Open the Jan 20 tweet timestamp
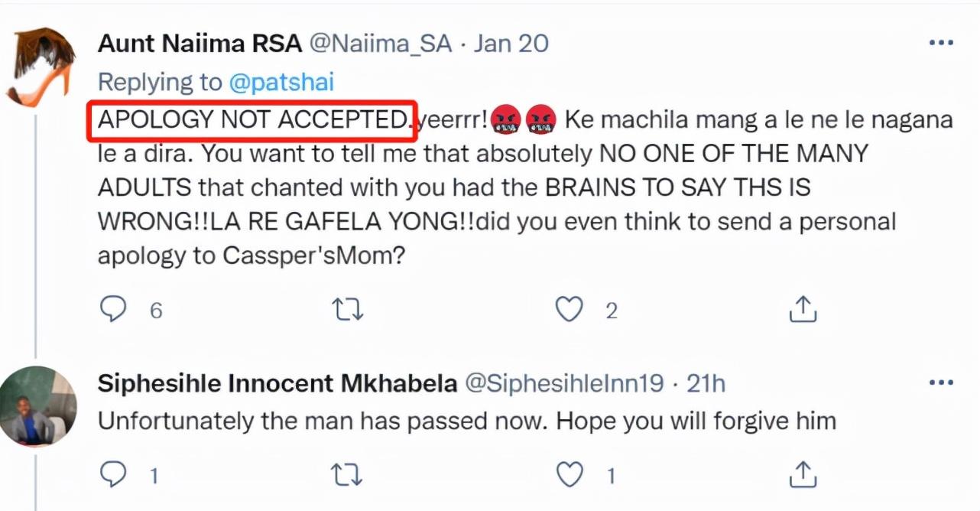The image size is (980, 511). pos(511,43)
